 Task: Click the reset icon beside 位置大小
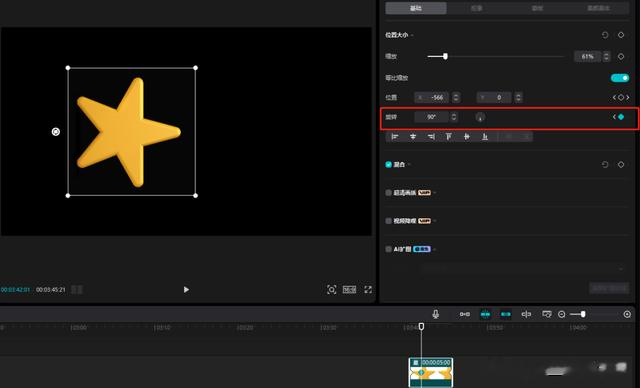click(605, 35)
